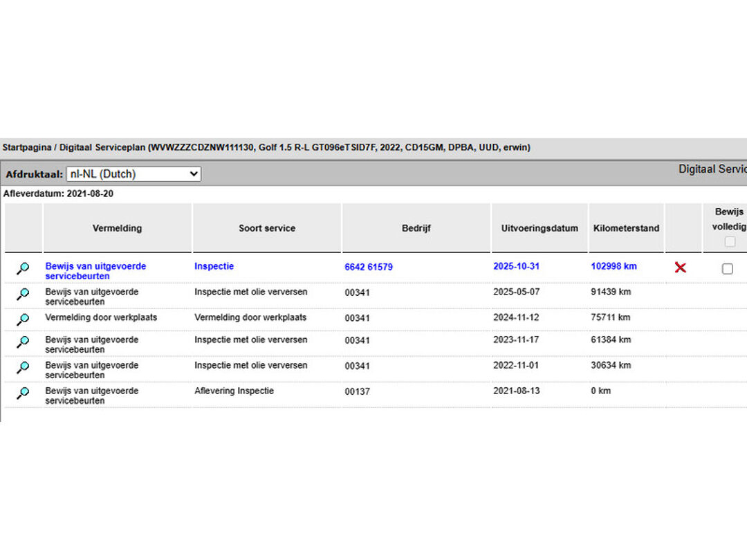Viewport: 747px width, 560px height.
Task: Toggle the Bewijs volledig header checkbox
Action: tap(730, 242)
